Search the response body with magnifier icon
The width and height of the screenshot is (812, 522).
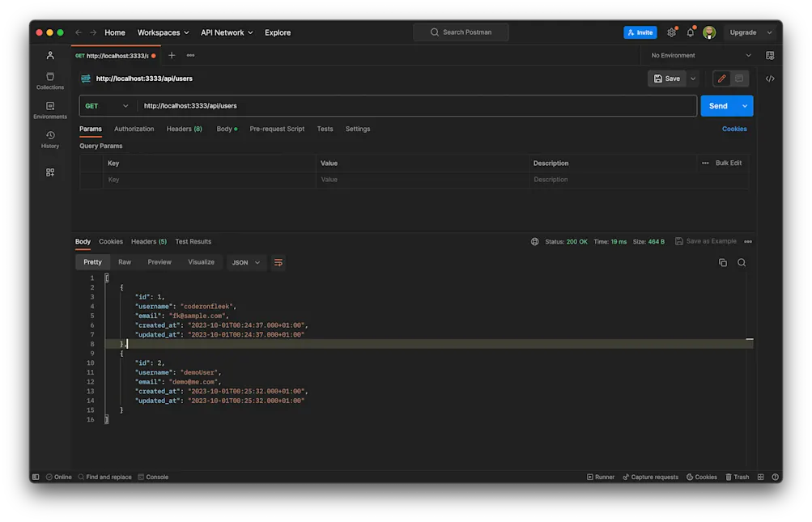coord(742,262)
